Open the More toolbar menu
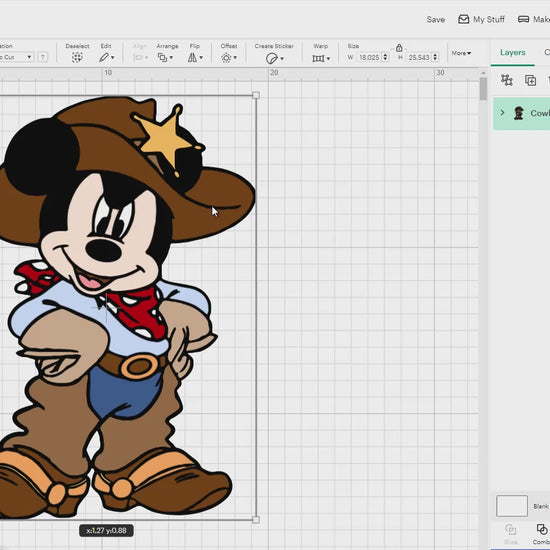Screen dimensions: 550x550 click(x=461, y=53)
